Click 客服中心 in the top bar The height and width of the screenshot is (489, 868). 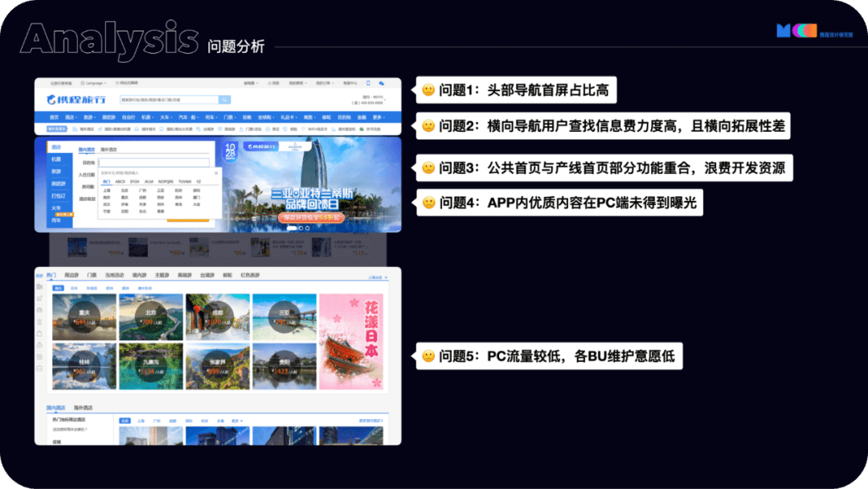tap(350, 83)
